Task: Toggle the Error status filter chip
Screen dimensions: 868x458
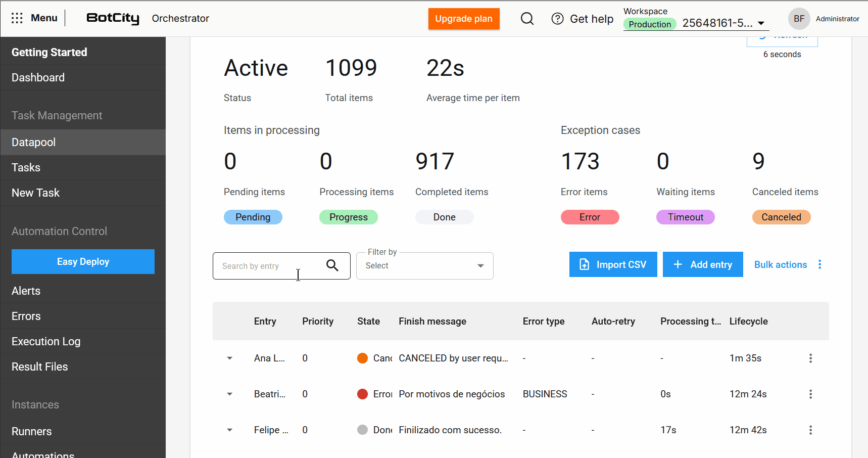Action: [590, 217]
